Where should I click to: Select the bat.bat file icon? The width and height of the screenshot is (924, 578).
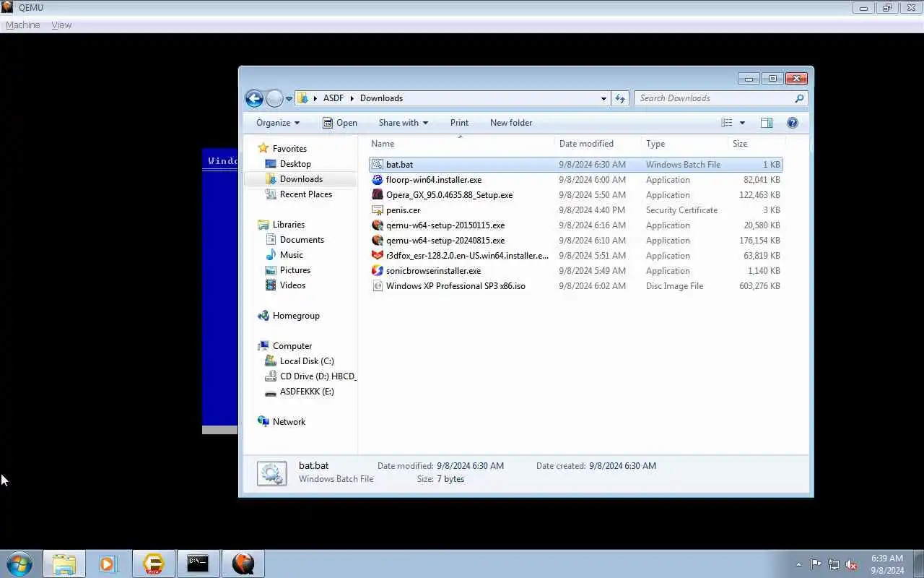coord(377,165)
